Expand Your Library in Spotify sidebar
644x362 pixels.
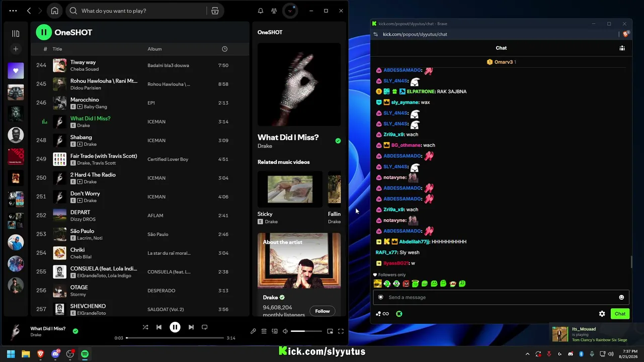click(x=16, y=33)
